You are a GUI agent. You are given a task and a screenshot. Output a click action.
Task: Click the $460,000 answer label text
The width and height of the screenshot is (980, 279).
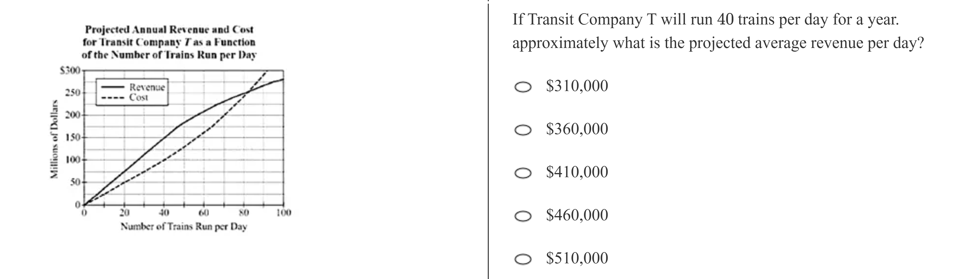[x=577, y=215]
